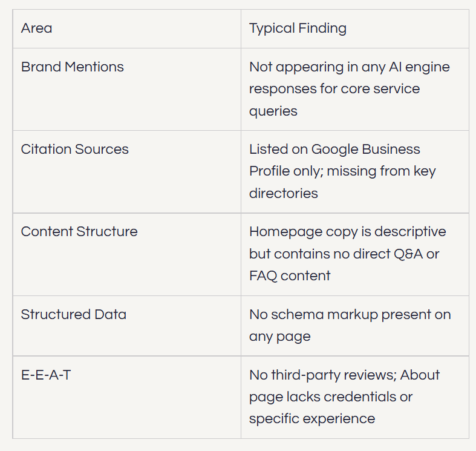Click the word 'directories' in Citation row
476x451 pixels.
284,193
